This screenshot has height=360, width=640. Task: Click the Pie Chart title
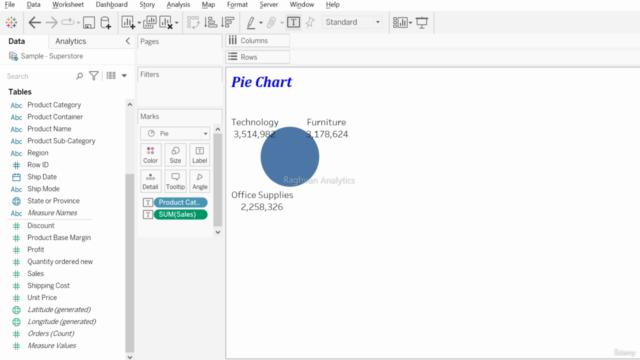262,82
